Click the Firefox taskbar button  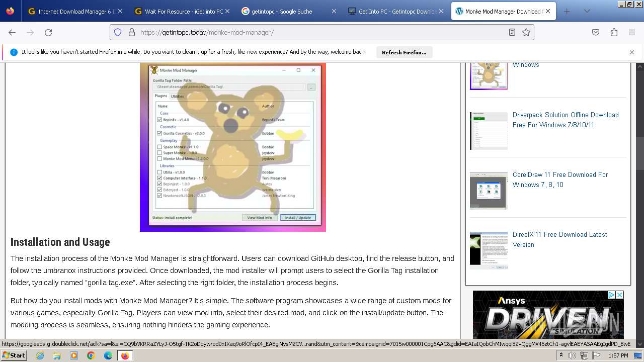tap(125, 355)
